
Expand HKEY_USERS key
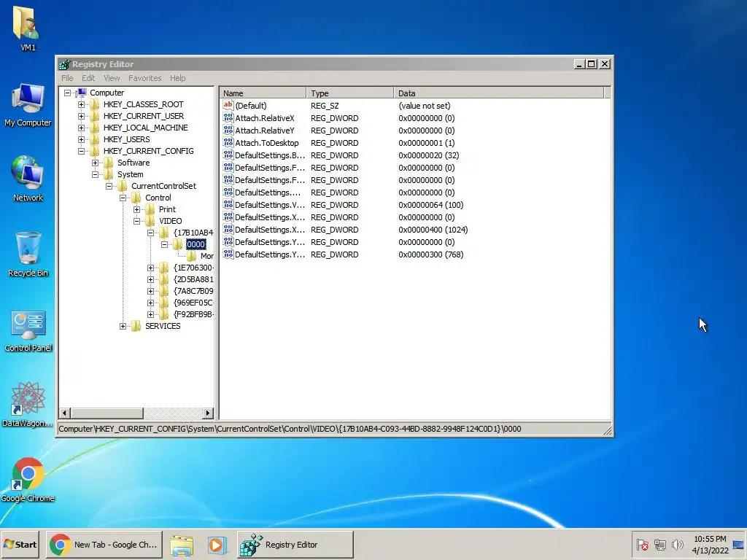[81, 139]
